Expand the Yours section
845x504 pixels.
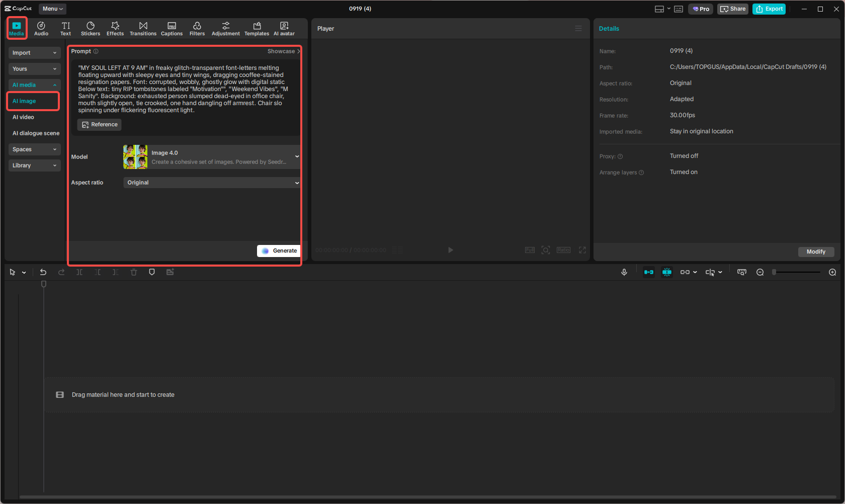coord(34,69)
